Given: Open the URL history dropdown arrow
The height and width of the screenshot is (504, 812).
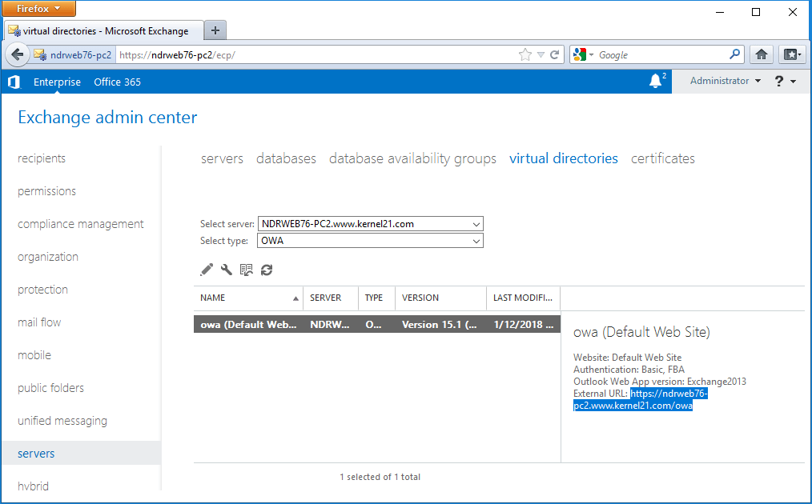Looking at the screenshot, I should coord(541,54).
